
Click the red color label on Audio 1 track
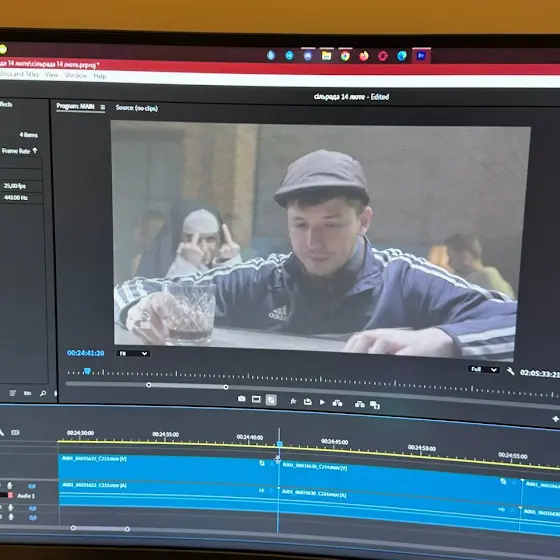click(x=10, y=495)
